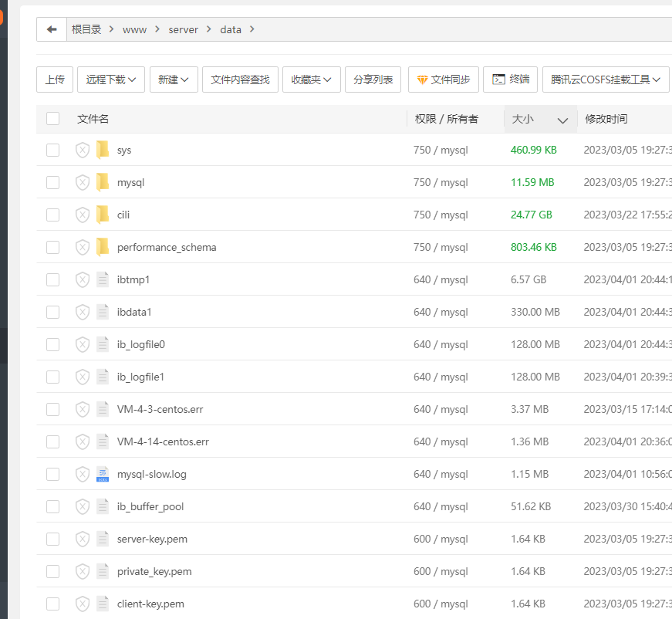Screen dimensions: 672x619
Task: Click the file icon of ibtmp1
Action: [x=103, y=279]
